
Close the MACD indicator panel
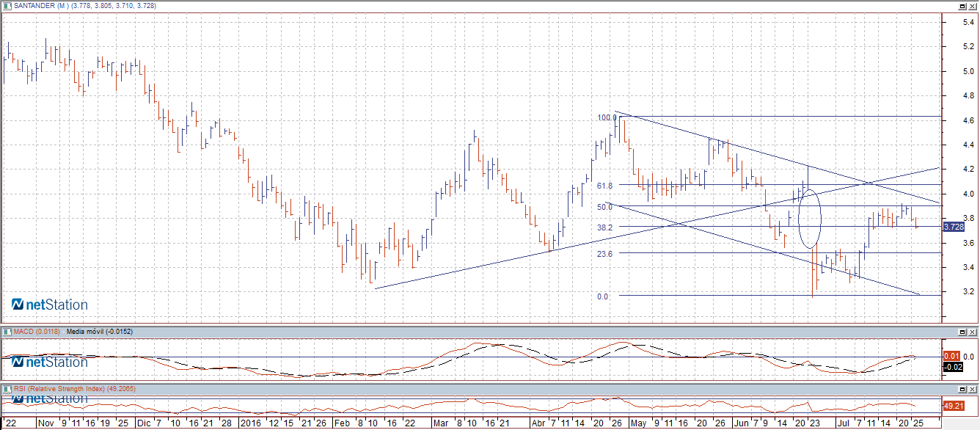973,332
